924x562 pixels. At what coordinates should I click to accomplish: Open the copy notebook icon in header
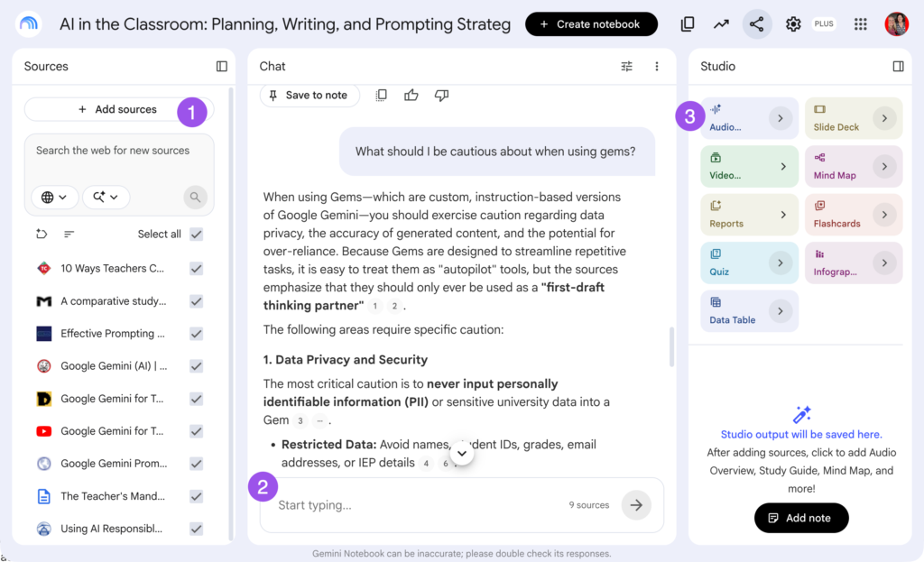(x=687, y=24)
